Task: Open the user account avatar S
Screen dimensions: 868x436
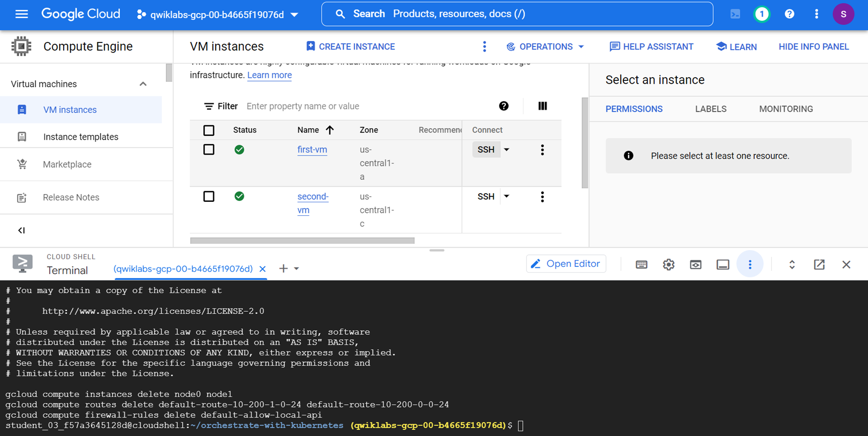Action: (843, 14)
